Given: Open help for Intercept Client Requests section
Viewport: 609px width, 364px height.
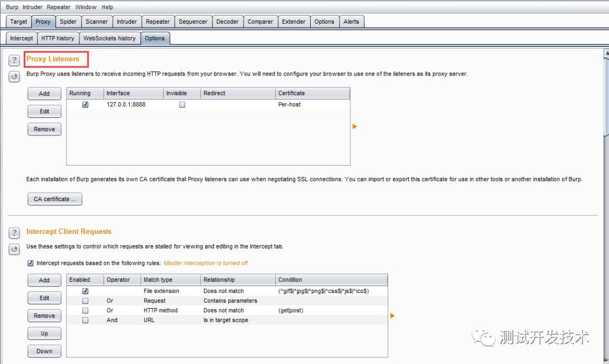Looking at the screenshot, I should 14,233.
